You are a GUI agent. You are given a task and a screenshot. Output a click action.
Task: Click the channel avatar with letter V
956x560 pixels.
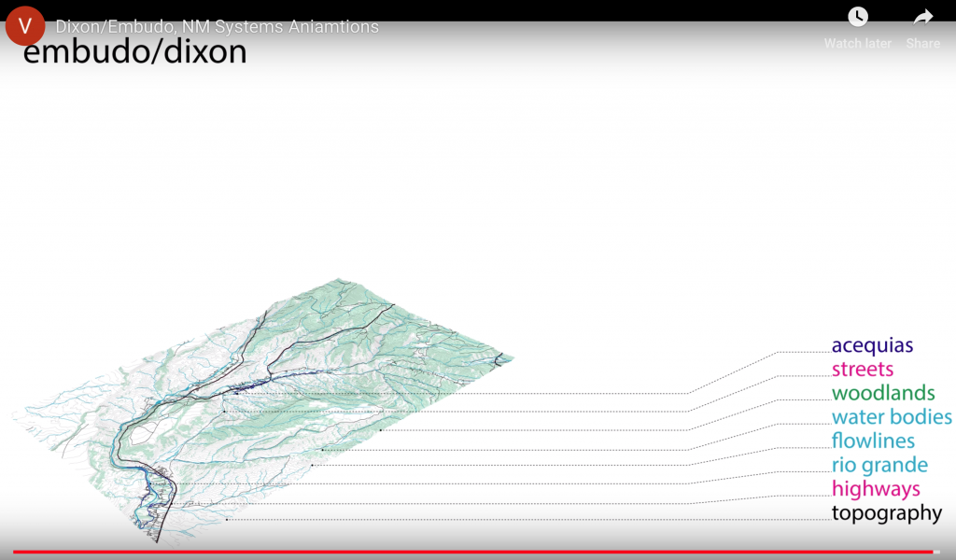click(x=25, y=26)
